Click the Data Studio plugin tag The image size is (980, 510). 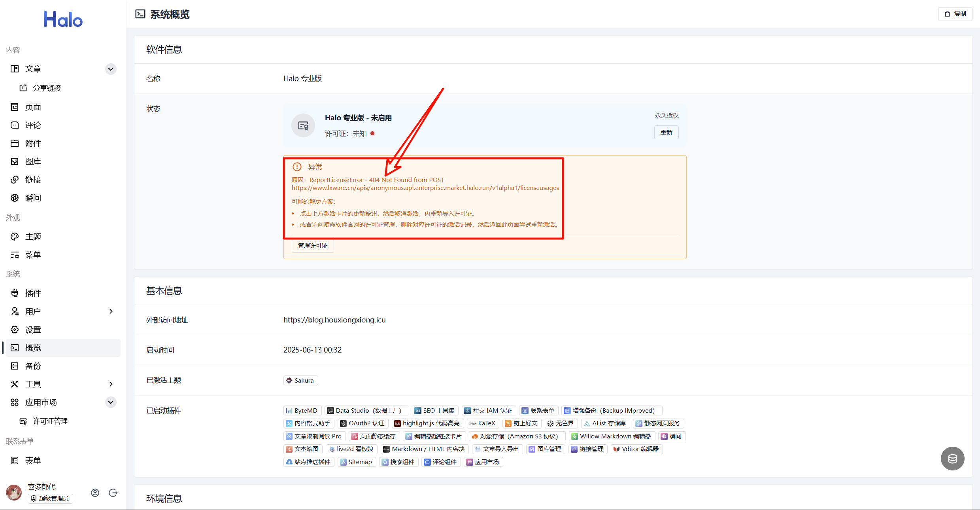[x=366, y=411]
